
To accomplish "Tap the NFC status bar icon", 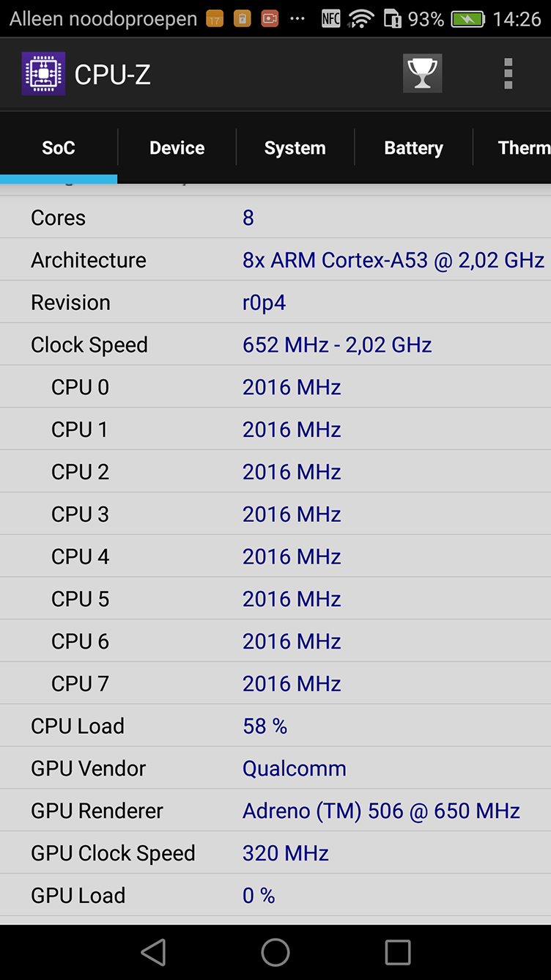I will 331,19.
